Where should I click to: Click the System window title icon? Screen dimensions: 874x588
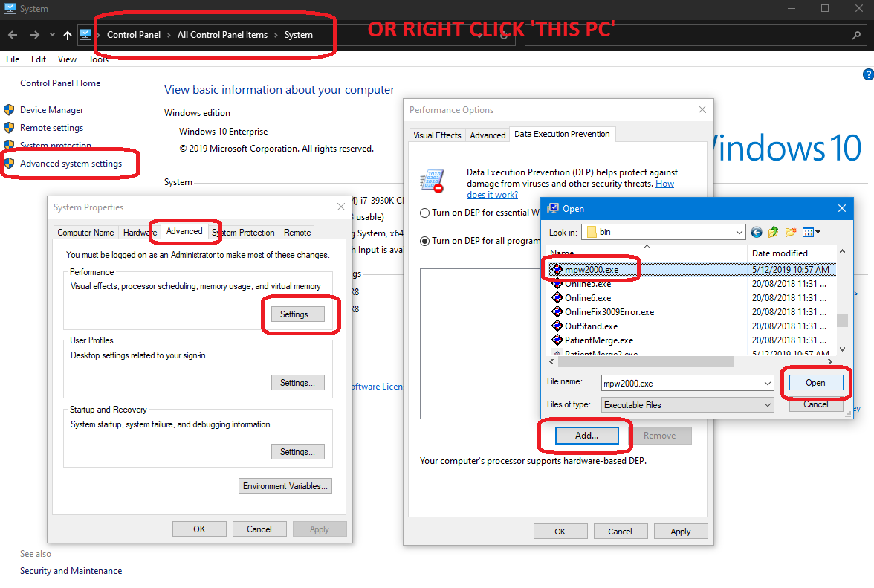click(x=10, y=9)
